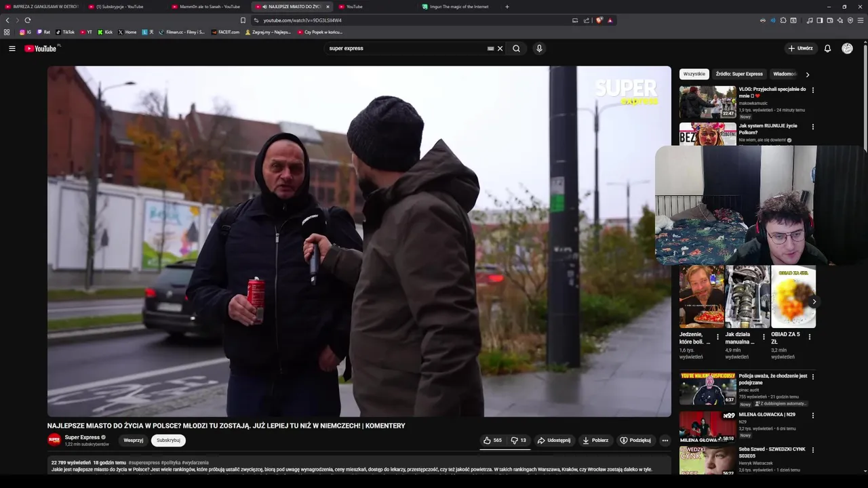The image size is (868, 488).
Task: Open Brave Shields lion icon
Action: (x=599, y=20)
